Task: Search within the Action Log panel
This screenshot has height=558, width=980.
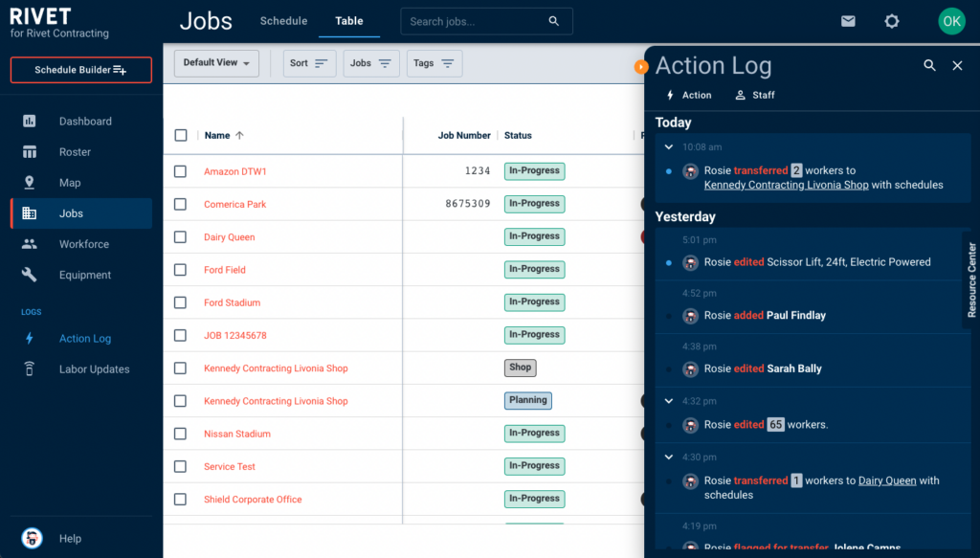Action: click(x=929, y=66)
